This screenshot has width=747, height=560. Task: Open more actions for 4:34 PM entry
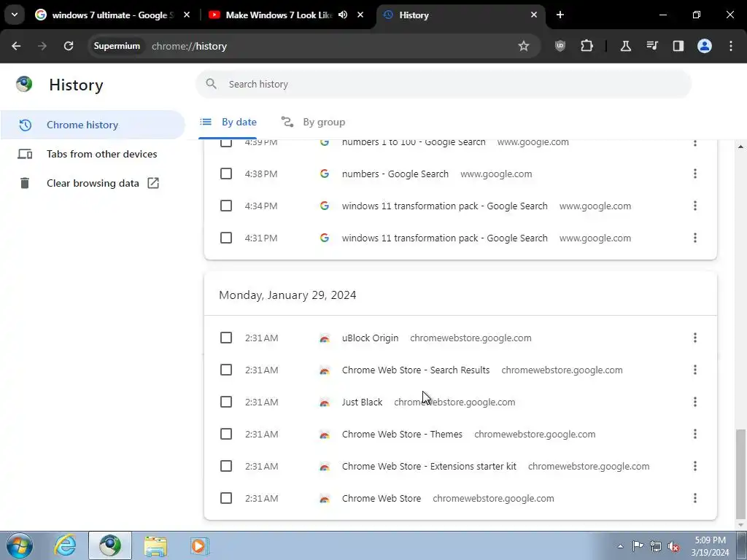[695, 206]
